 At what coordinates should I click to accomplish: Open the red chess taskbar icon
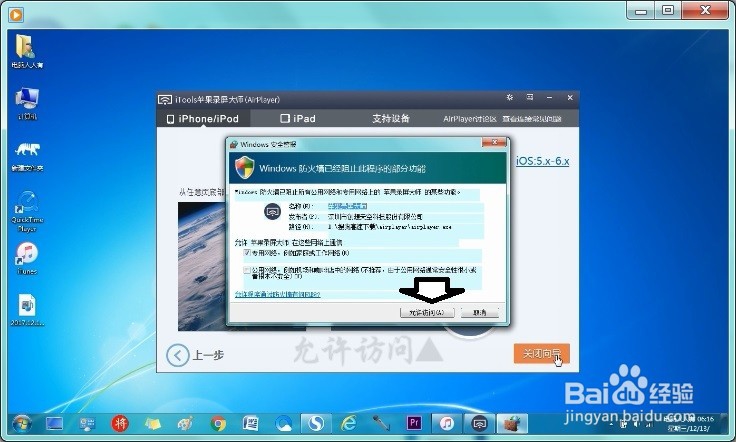[120, 424]
